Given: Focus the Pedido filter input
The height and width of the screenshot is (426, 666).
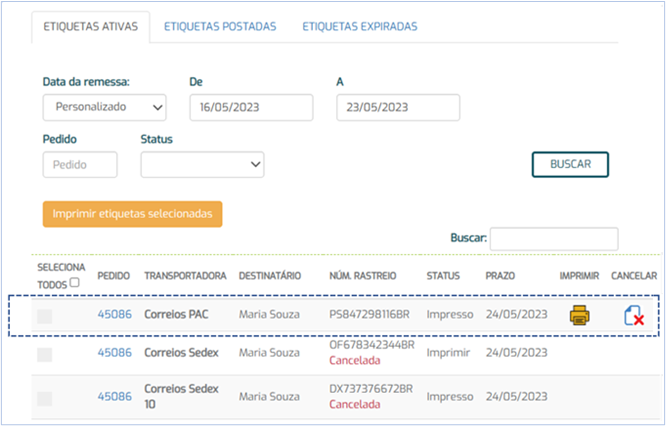Looking at the screenshot, I should point(80,164).
